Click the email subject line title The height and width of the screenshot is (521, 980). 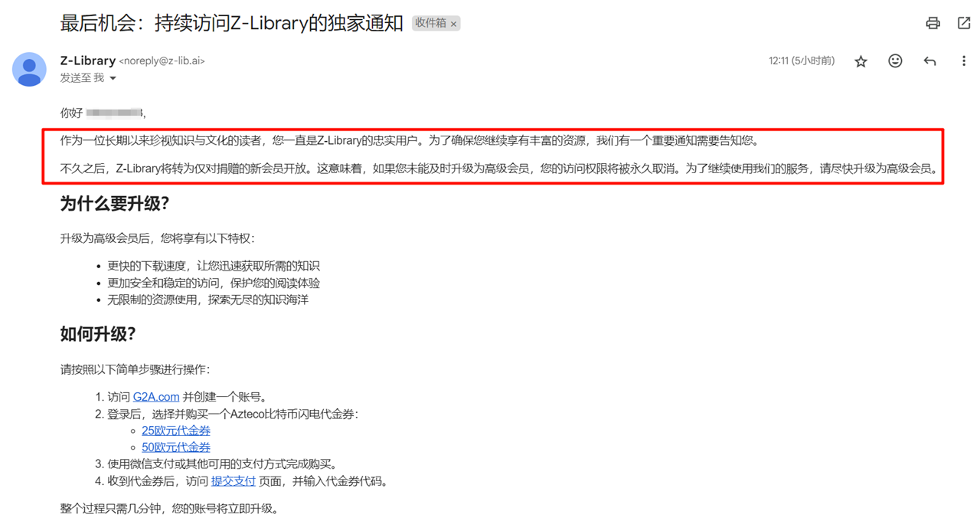click(x=231, y=23)
